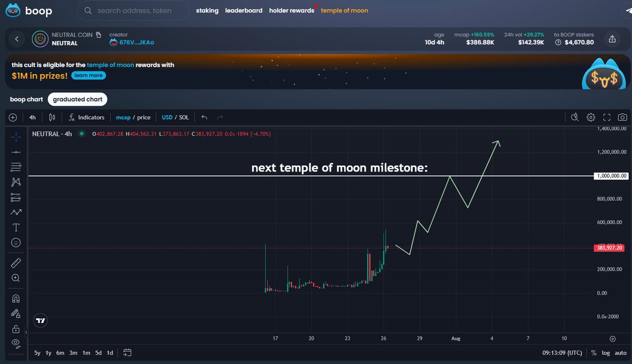This screenshot has height=364, width=632.
Task: Open the staking page
Action: click(x=207, y=11)
